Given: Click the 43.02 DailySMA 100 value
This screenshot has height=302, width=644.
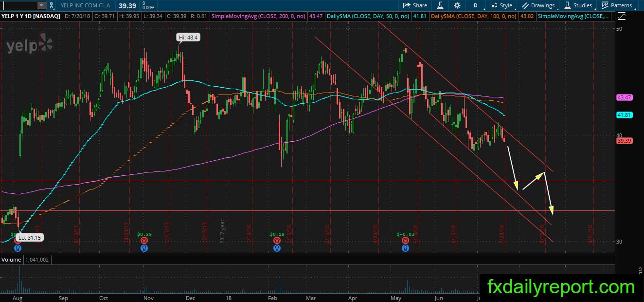Looking at the screenshot, I should [527, 16].
